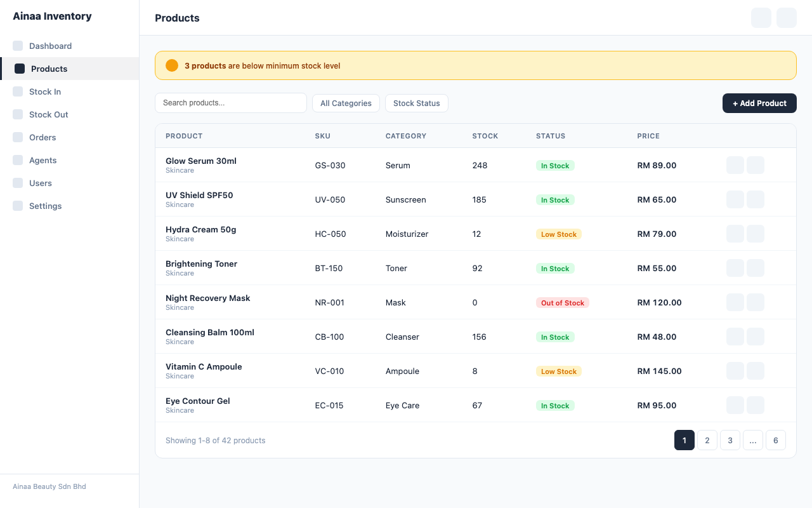Select Products in the sidebar navigation

(49, 69)
